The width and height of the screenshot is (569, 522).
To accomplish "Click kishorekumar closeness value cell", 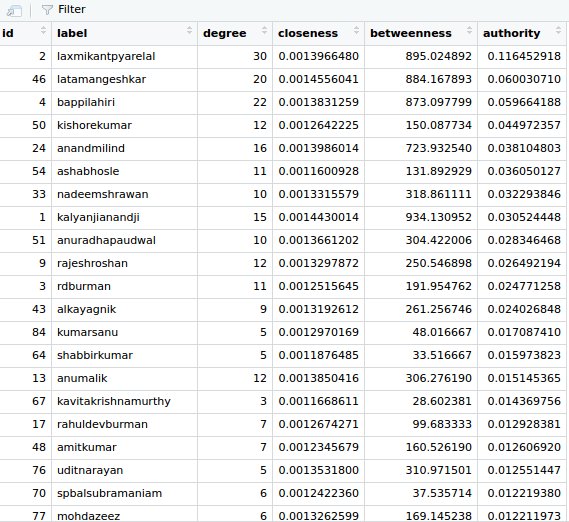I will point(319,126).
